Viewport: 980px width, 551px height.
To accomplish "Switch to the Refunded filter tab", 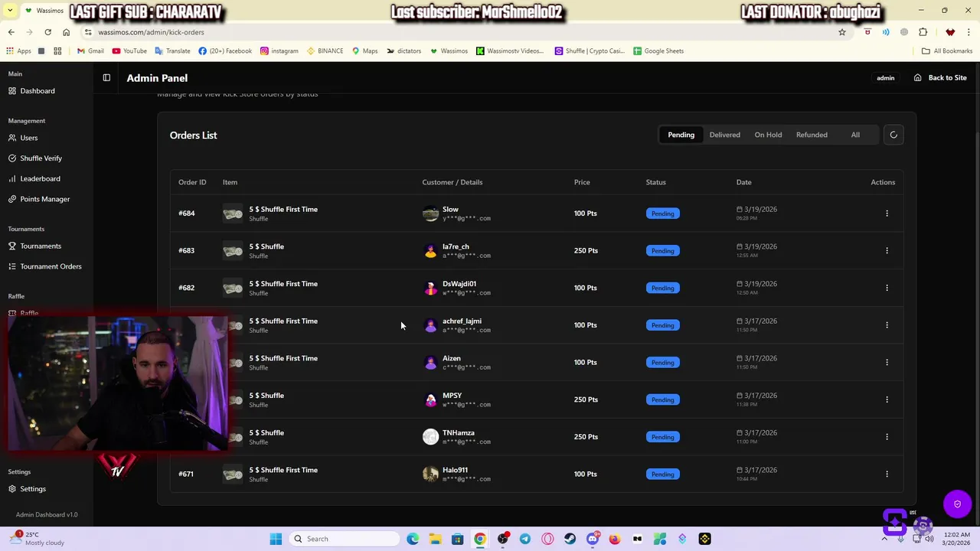I will coord(812,135).
